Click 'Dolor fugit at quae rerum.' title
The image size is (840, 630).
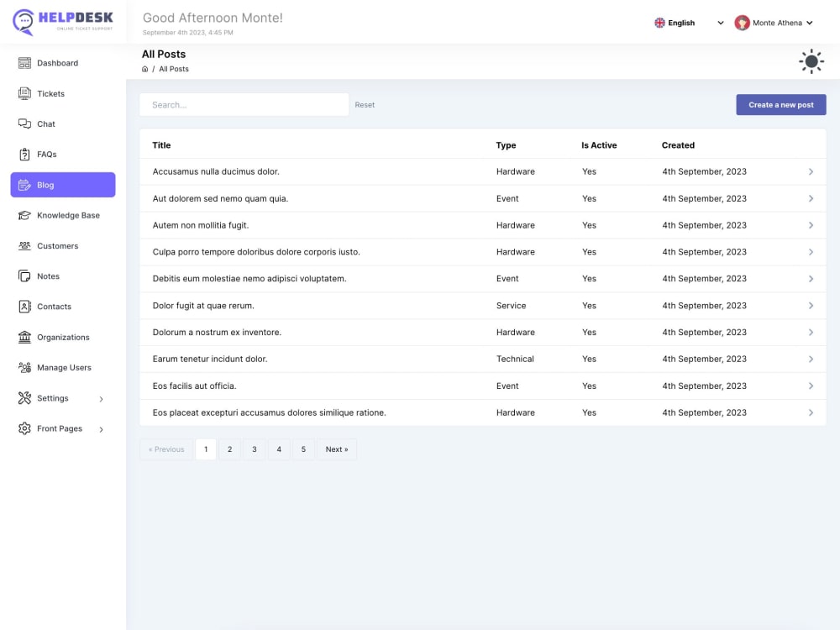tap(203, 306)
